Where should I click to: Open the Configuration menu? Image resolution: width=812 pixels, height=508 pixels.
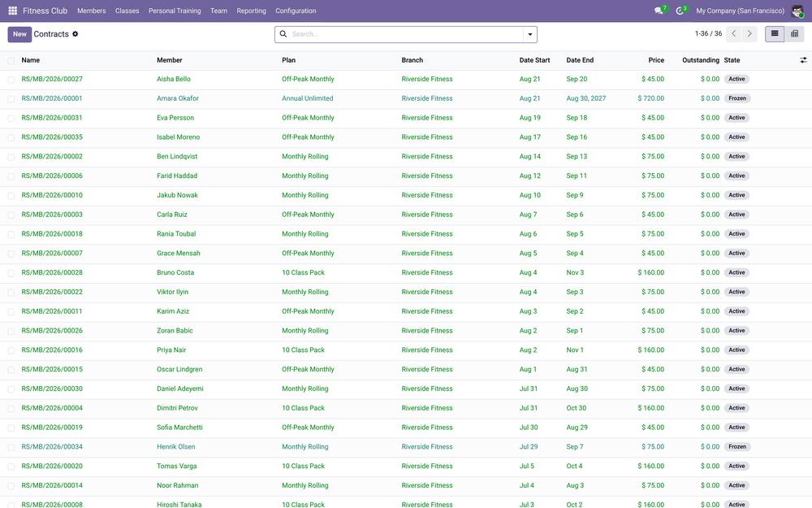[296, 11]
